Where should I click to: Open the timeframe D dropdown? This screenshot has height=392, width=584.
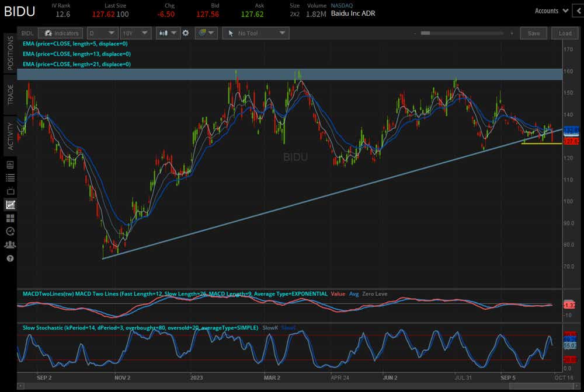tap(102, 33)
